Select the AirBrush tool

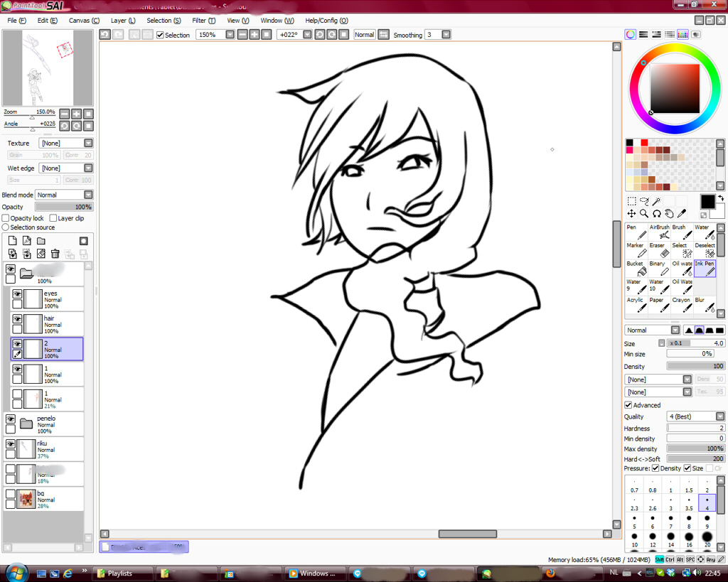tap(659, 232)
